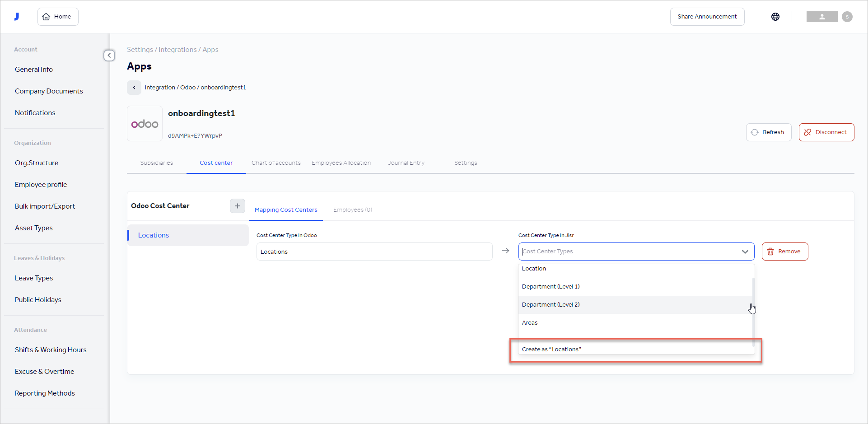This screenshot has height=424, width=868.
Task: Click the globe language selector icon
Action: pos(775,16)
